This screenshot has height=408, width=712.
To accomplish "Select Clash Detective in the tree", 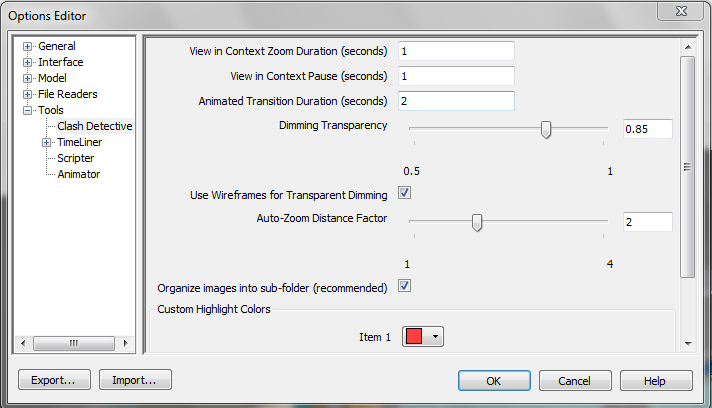I will [94, 127].
